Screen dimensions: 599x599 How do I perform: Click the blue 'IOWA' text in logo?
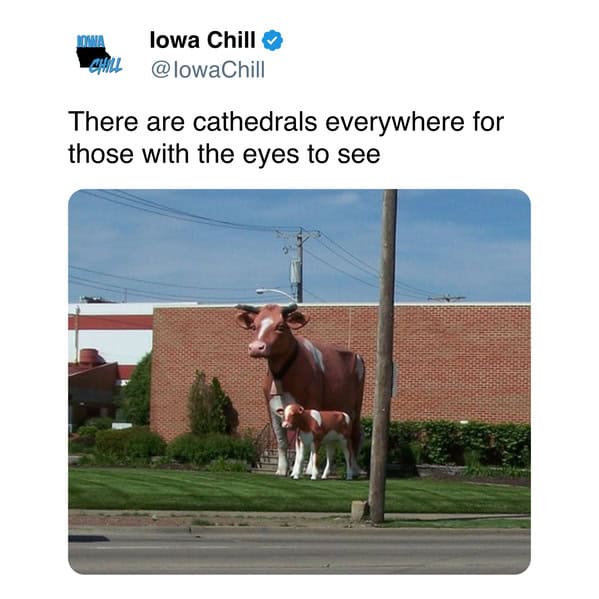[91, 41]
